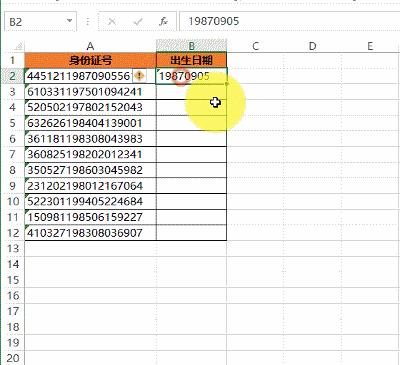
Task: Click the Cancel X formula icon
Action: point(112,22)
